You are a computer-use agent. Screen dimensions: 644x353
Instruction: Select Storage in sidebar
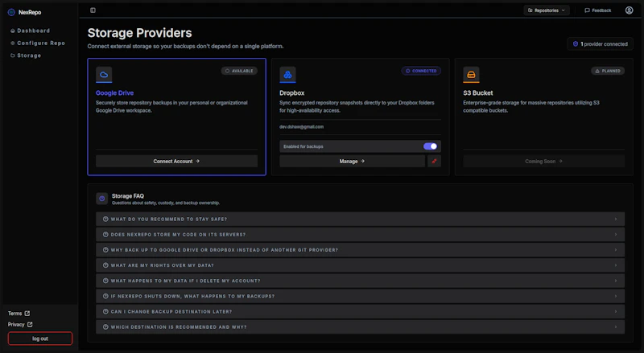(x=26, y=55)
